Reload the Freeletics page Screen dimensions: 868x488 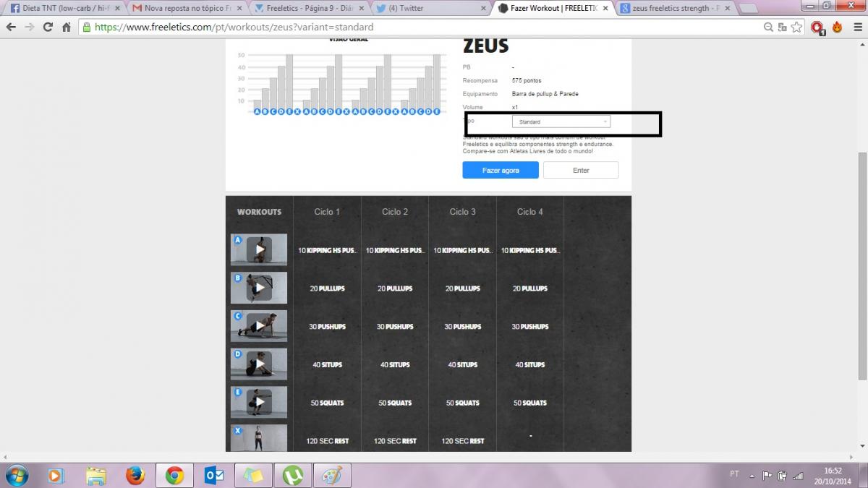pyautogui.click(x=48, y=27)
